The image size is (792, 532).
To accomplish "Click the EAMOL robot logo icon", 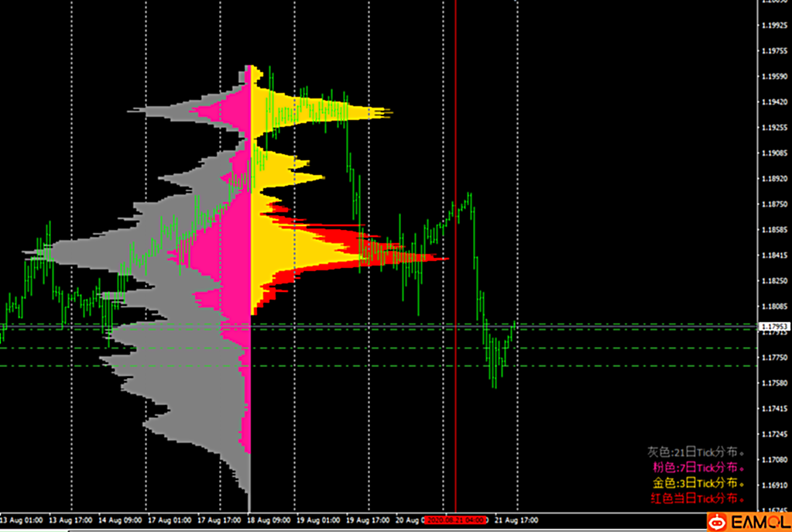I will [718, 523].
